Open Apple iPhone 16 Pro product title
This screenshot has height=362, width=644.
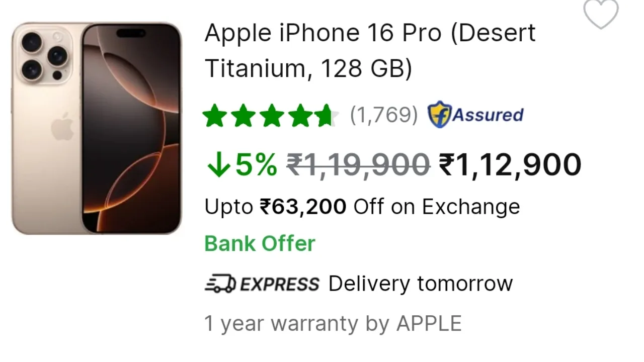point(370,51)
